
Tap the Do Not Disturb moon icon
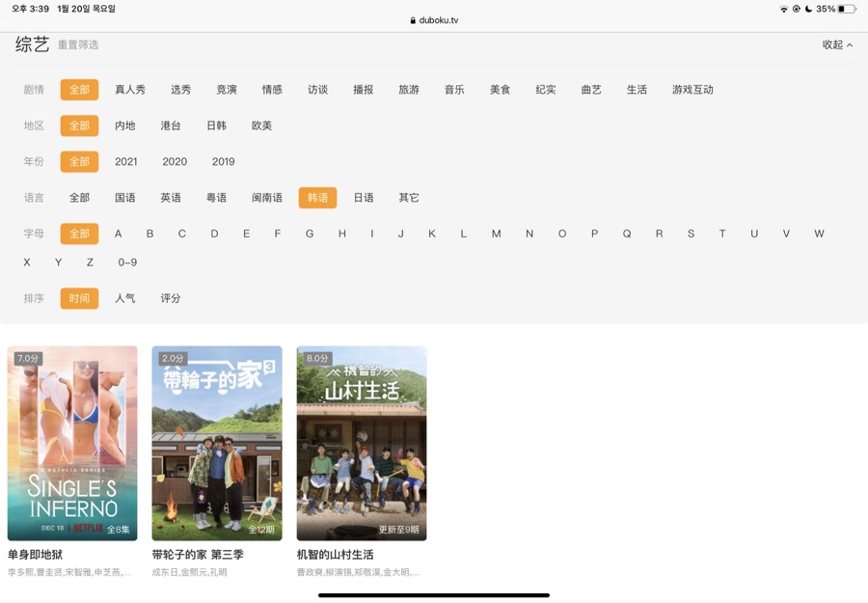click(x=809, y=9)
